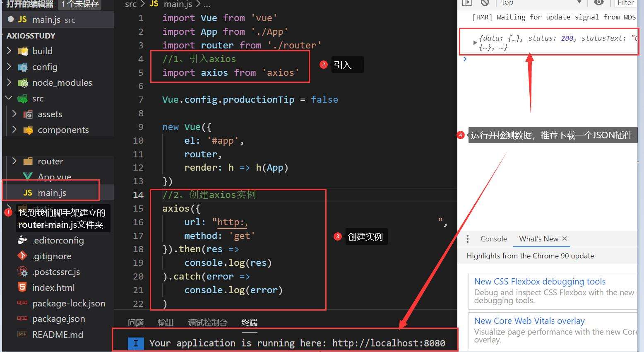Collapse the src folder chevron

pos(9,98)
